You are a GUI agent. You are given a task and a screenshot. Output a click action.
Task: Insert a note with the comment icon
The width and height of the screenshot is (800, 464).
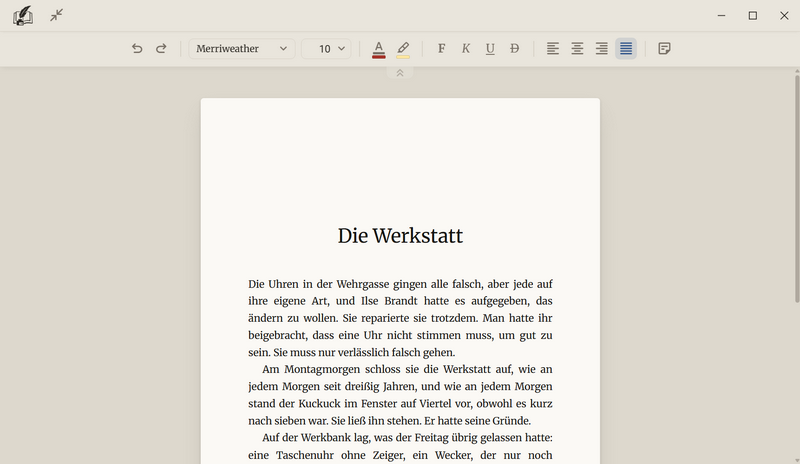click(x=664, y=48)
